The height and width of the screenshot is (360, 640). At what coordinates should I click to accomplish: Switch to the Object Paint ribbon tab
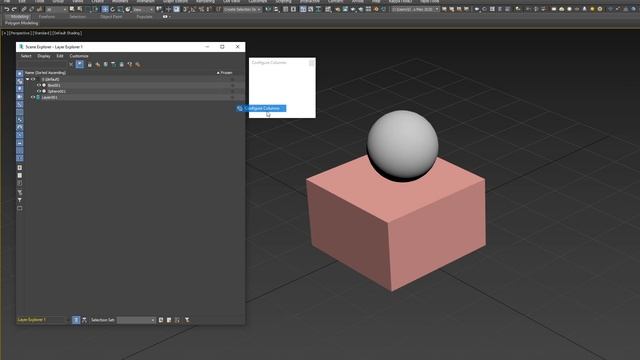point(111,17)
